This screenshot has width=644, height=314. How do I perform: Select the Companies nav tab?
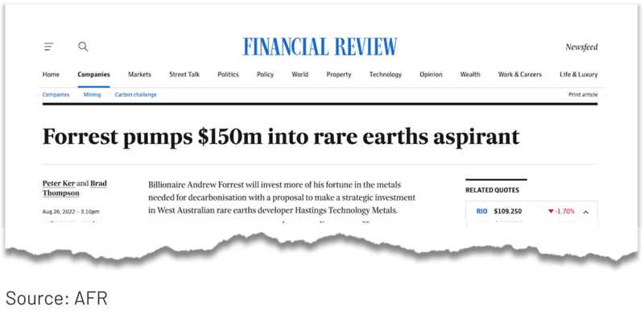point(93,74)
